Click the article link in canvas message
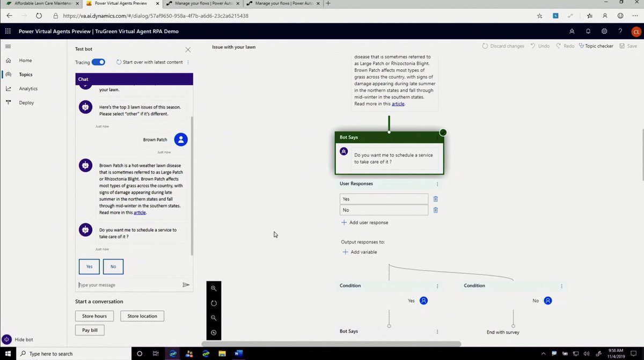 tap(398, 104)
